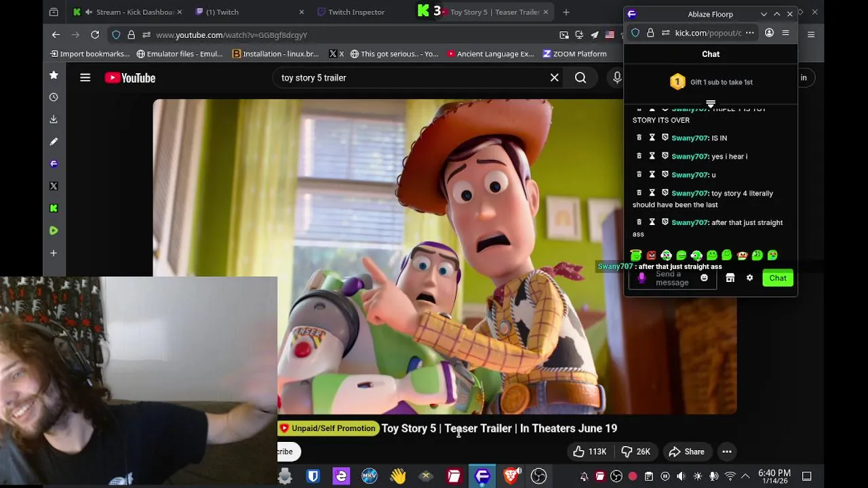Switch to Stream - Kick Dashboard tab

pyautogui.click(x=127, y=12)
